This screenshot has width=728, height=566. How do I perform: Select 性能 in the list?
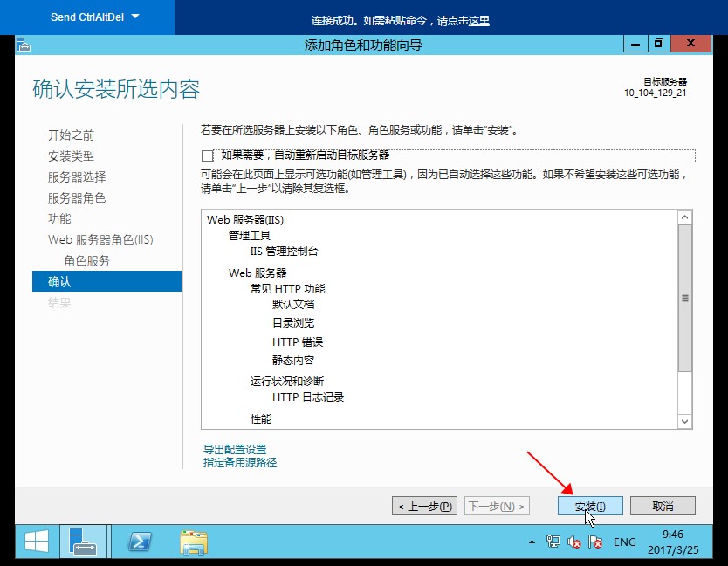(261, 418)
